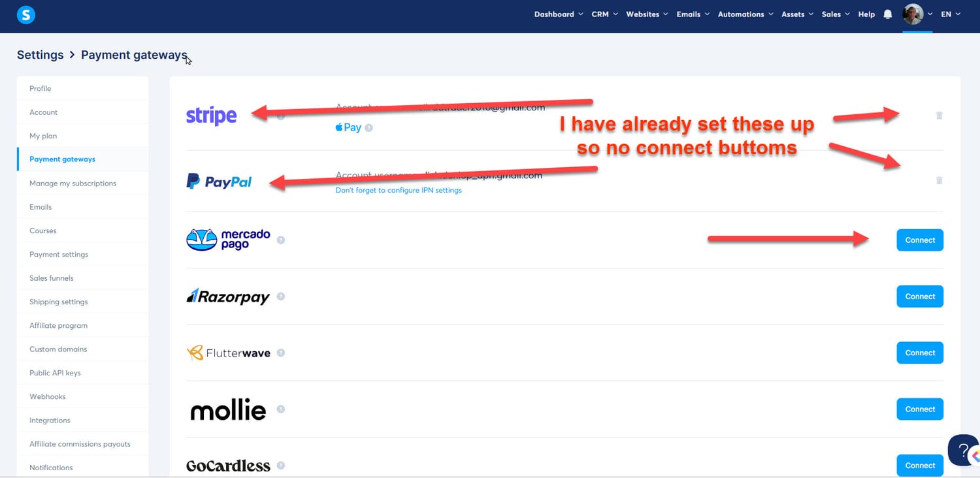Image resolution: width=980 pixels, height=478 pixels.
Task: Open the Systeme.io home logo
Action: (x=25, y=14)
